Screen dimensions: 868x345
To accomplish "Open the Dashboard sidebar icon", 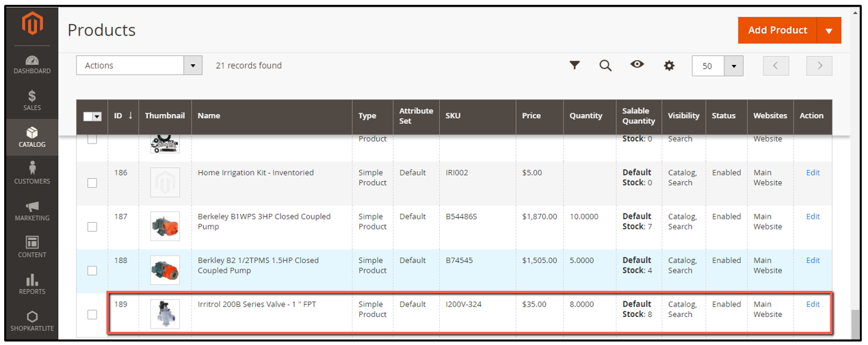I will pyautogui.click(x=32, y=60).
